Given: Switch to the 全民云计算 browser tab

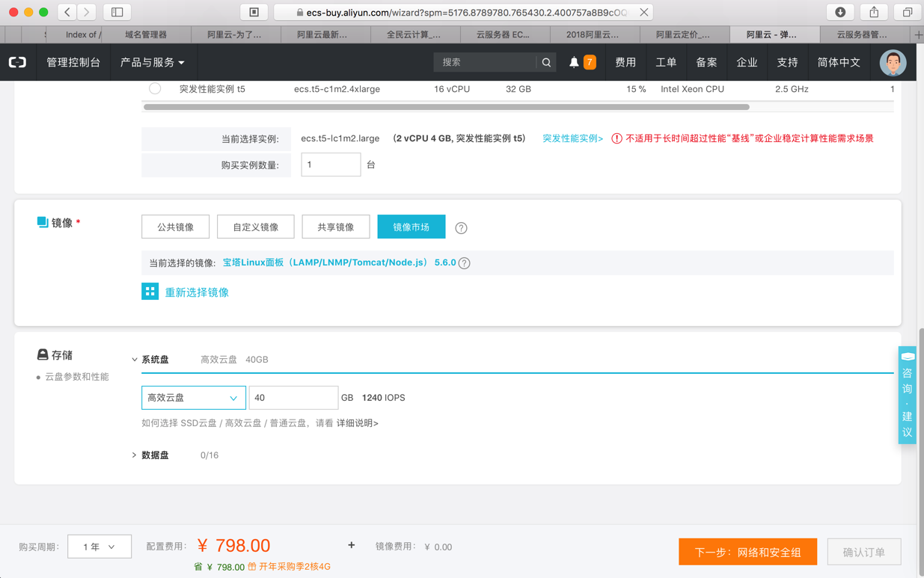Looking at the screenshot, I should coord(414,34).
